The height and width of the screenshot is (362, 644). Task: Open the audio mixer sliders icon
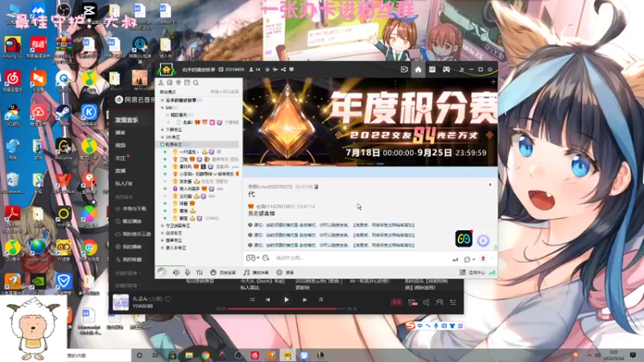tap(200, 273)
